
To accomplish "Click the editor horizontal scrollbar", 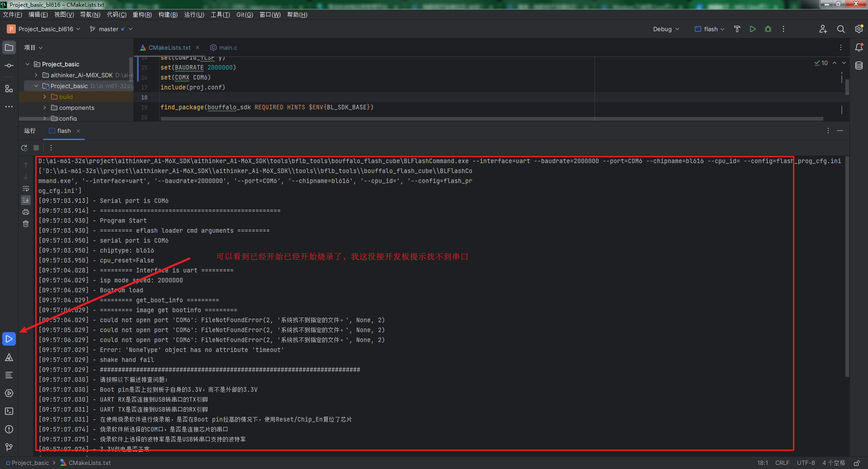I will [x=492, y=119].
